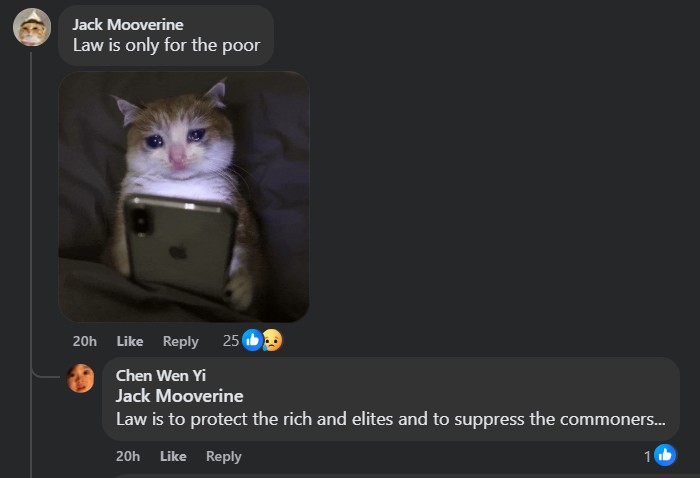View the 1 reaction count on the reply
The image size is (700, 478).
coord(647,456)
